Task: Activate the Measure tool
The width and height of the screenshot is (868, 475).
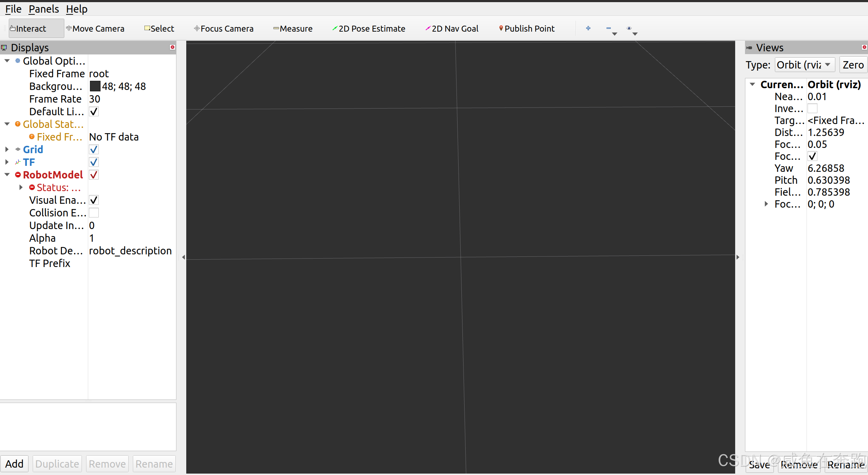Action: (x=293, y=28)
